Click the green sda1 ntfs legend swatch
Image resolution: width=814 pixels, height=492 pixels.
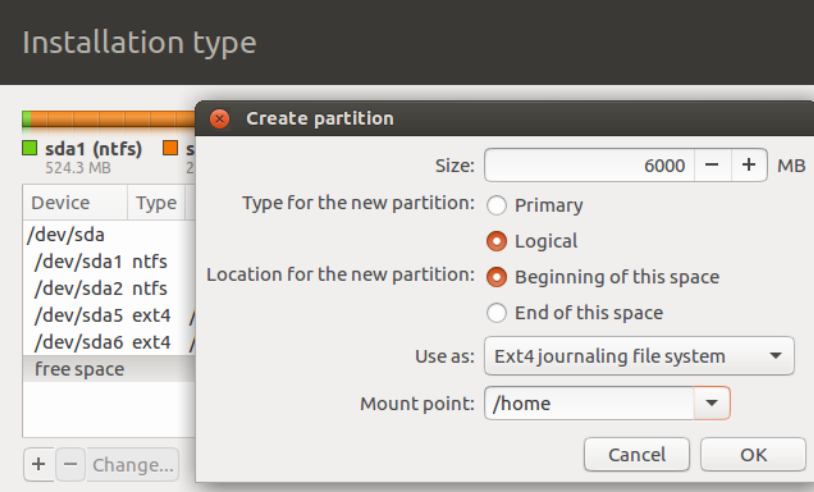click(30, 148)
